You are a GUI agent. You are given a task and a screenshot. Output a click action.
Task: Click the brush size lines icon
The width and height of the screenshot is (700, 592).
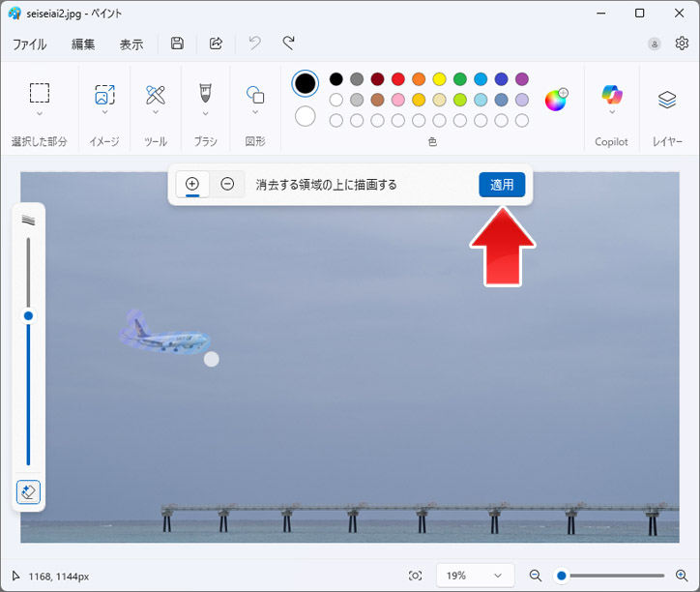28,220
